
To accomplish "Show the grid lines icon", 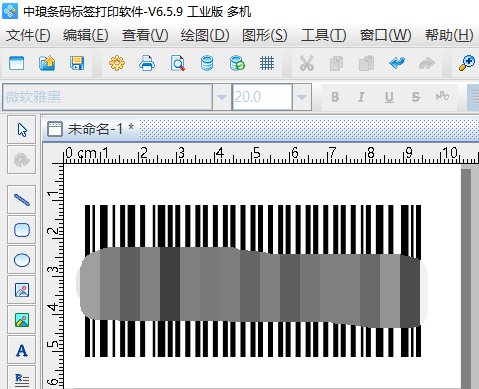I will coord(267,63).
